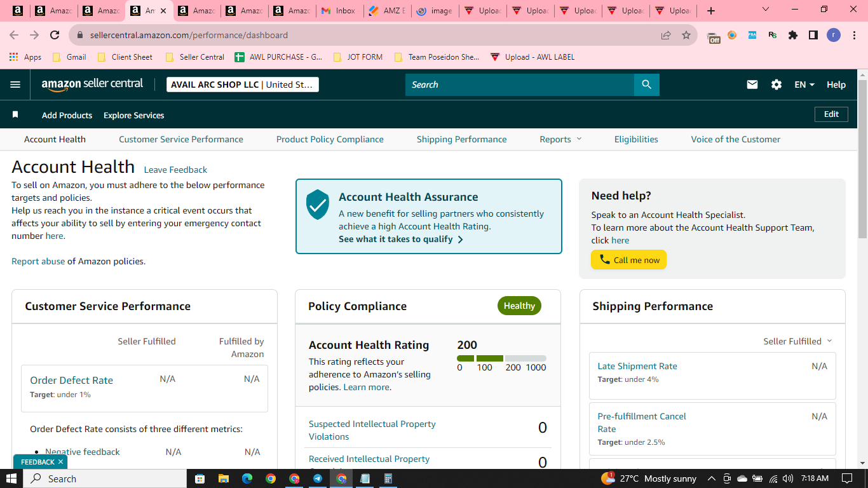Screen dimensions: 868x488
Task: Expand the Reports dropdown in the navigation
Action: click(x=560, y=139)
